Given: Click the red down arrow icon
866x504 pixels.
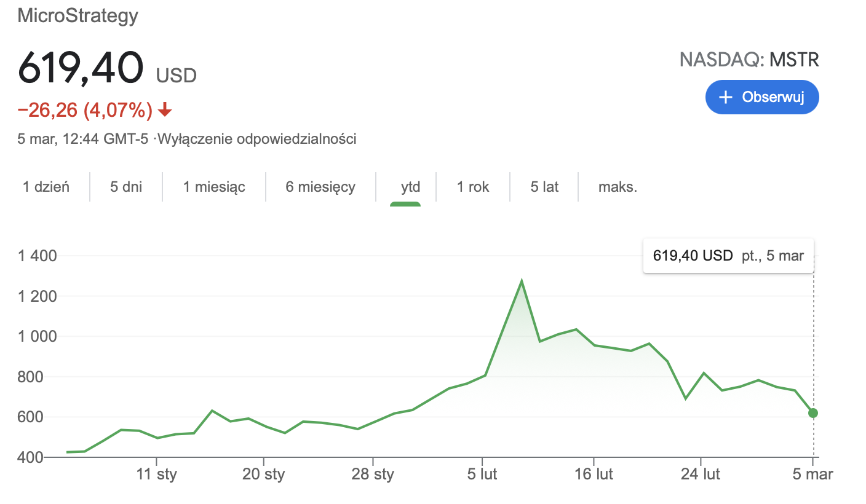Looking at the screenshot, I should (164, 111).
